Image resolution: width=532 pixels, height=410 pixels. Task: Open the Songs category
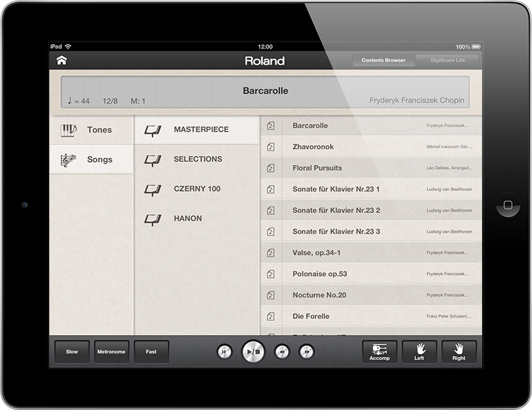(x=91, y=160)
